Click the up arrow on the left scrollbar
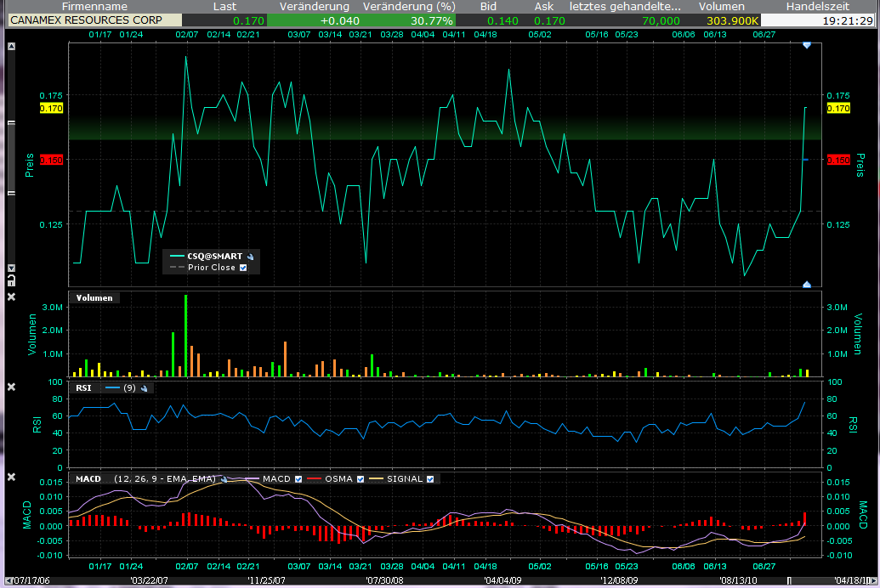Viewport: 880px width, 588px height. [11, 45]
